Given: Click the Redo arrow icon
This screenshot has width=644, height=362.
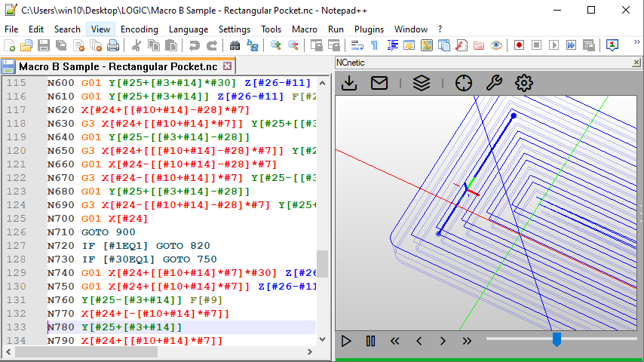Looking at the screenshot, I should (x=211, y=45).
